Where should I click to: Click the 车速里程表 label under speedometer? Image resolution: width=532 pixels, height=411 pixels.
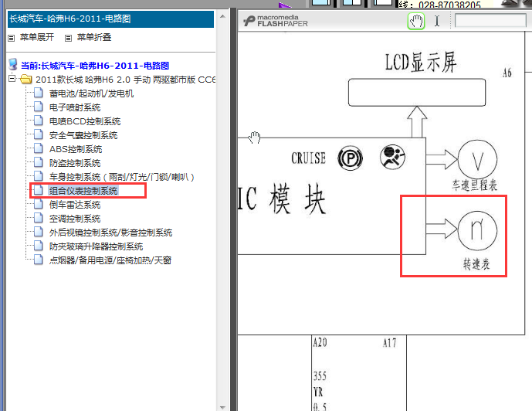click(475, 185)
